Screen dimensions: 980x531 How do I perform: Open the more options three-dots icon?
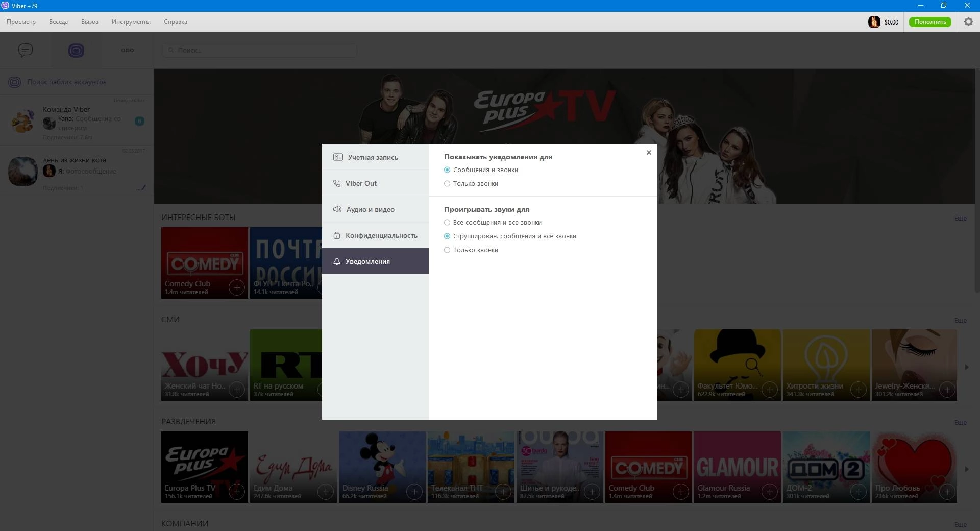pos(128,50)
